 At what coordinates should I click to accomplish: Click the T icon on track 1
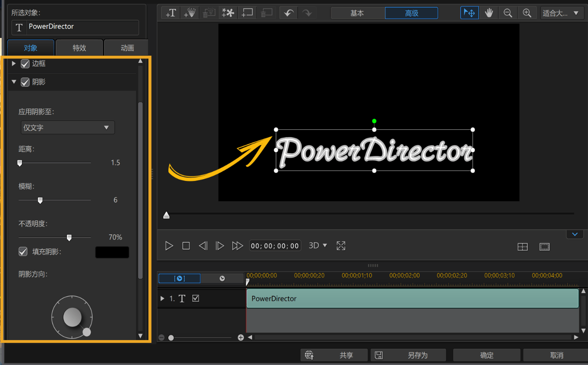[182, 299]
